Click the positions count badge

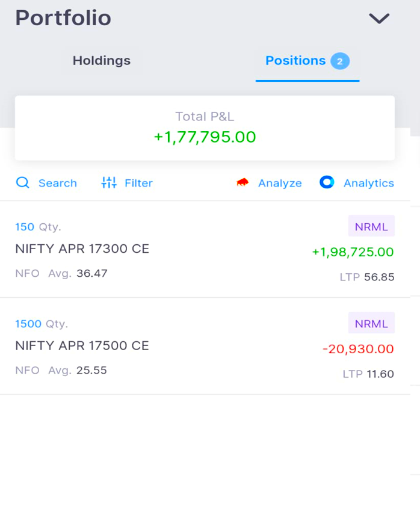coord(340,61)
